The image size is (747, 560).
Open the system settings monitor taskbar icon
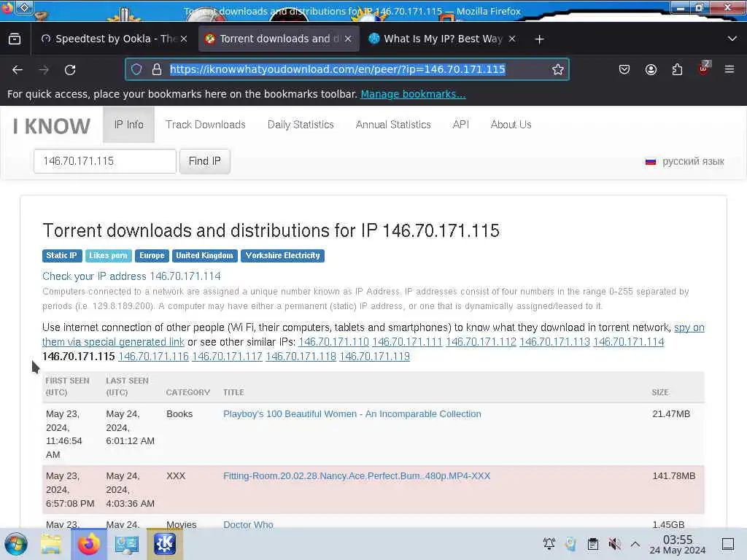tap(126, 544)
